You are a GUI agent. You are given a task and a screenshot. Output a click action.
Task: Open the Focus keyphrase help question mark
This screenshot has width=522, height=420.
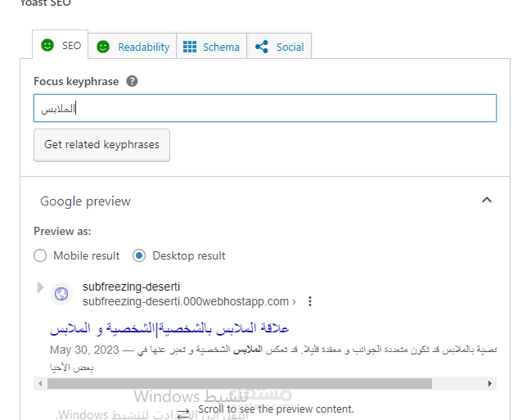132,81
